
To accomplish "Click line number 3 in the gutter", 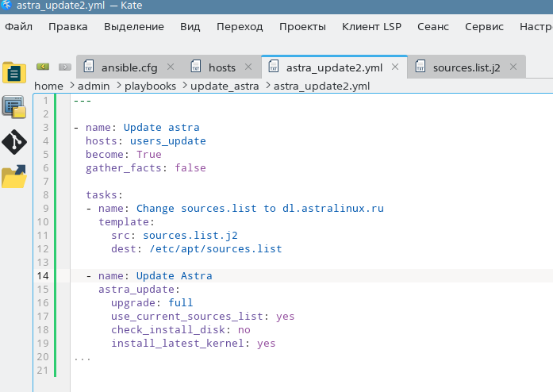I will [x=45, y=128].
